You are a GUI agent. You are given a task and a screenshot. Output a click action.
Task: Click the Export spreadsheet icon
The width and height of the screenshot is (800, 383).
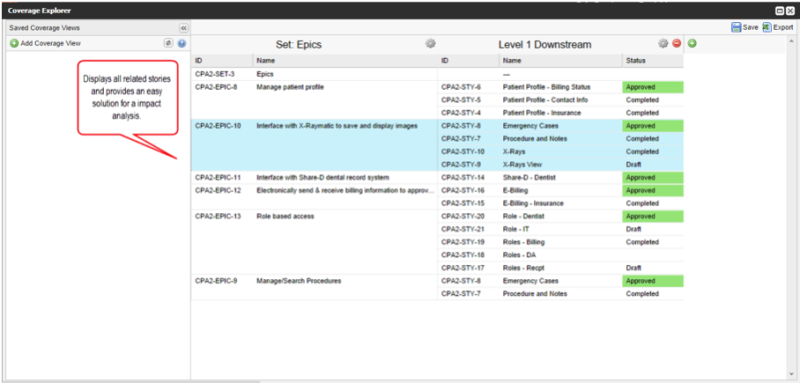[766, 28]
